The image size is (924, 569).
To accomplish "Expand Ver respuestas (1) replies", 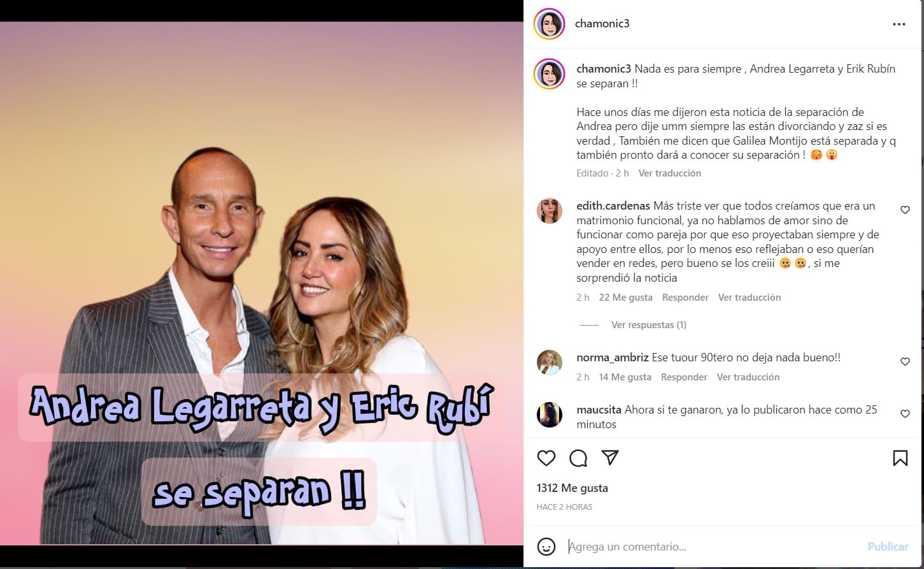I will [649, 325].
